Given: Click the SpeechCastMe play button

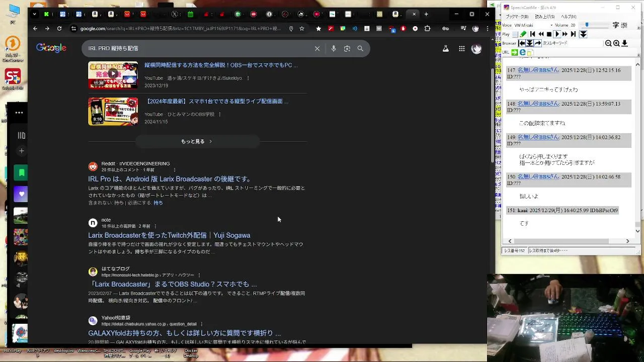Looking at the screenshot, I should [x=557, y=34].
